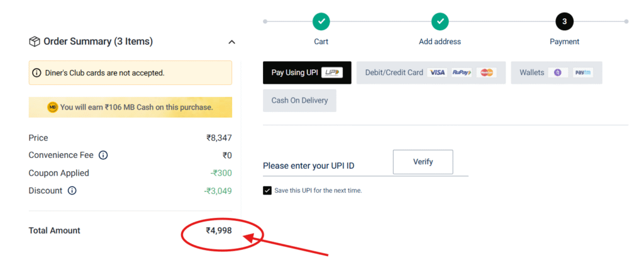The width and height of the screenshot is (644, 260).
Task: Collapse the Order Summary section
Action: [x=232, y=42]
